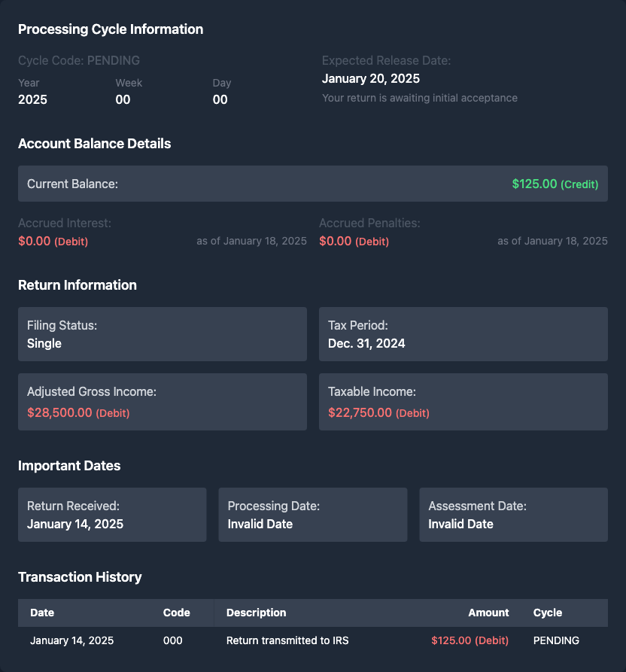Click the Return Received date card
The height and width of the screenshot is (672, 626).
click(112, 515)
